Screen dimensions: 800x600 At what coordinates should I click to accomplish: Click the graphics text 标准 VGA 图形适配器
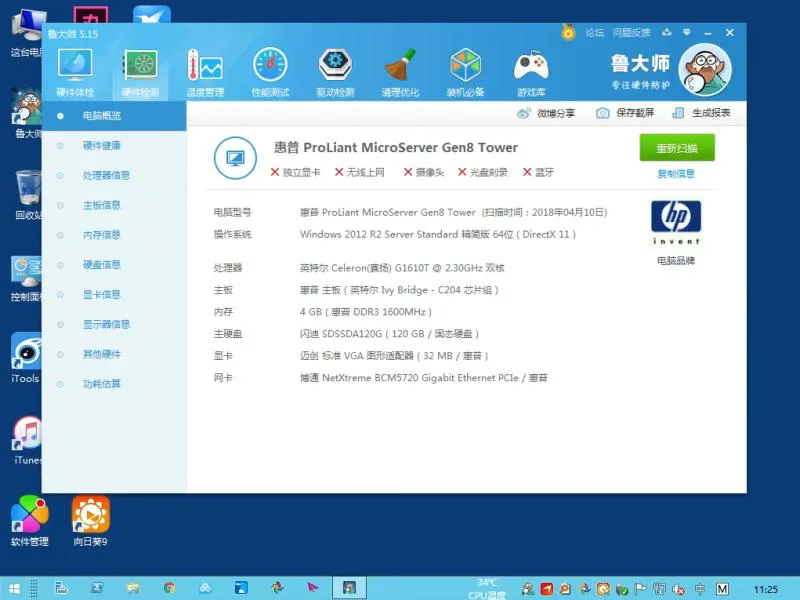(x=394, y=356)
